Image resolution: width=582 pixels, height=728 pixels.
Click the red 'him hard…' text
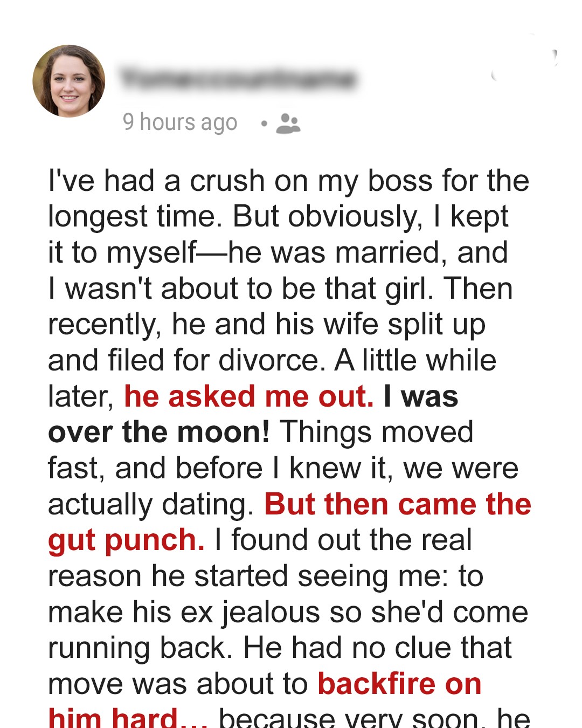point(128,717)
